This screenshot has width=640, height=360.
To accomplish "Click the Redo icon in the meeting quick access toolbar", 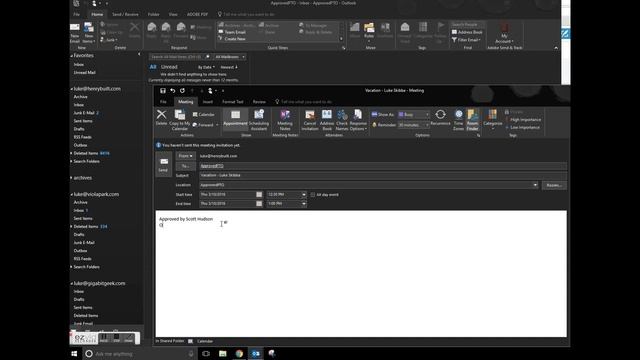I will pyautogui.click(x=182, y=91).
